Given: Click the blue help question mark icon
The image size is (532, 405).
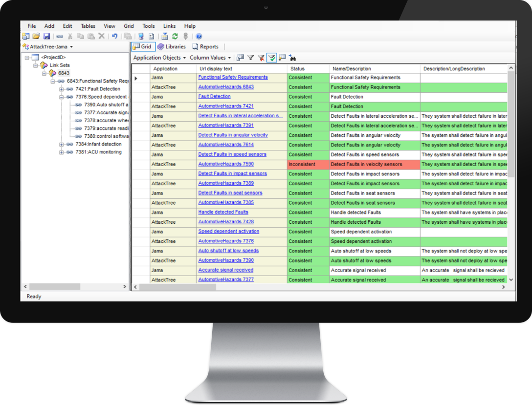Looking at the screenshot, I should pos(199,36).
